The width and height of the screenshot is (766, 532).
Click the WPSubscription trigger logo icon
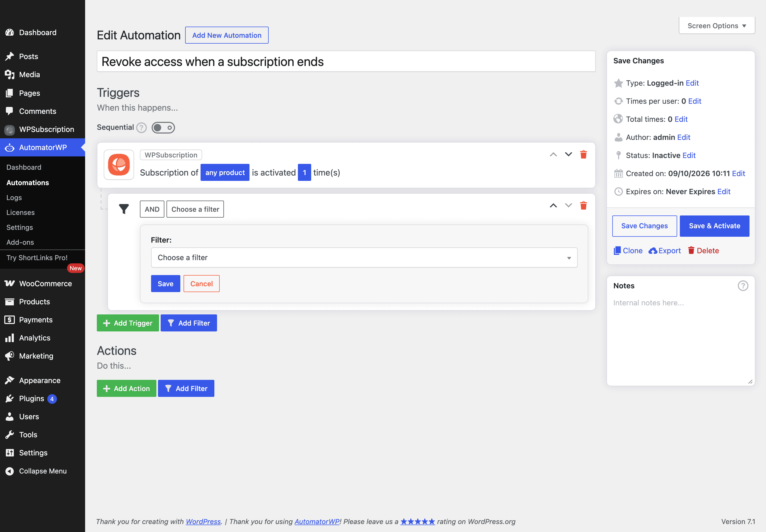point(119,165)
